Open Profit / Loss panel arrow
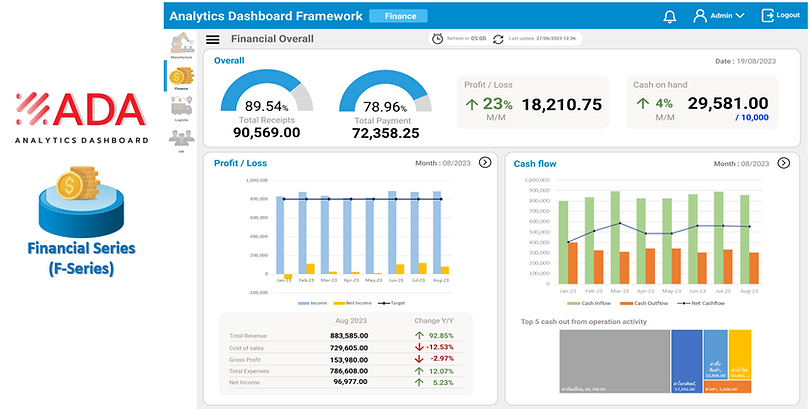 tap(485, 162)
